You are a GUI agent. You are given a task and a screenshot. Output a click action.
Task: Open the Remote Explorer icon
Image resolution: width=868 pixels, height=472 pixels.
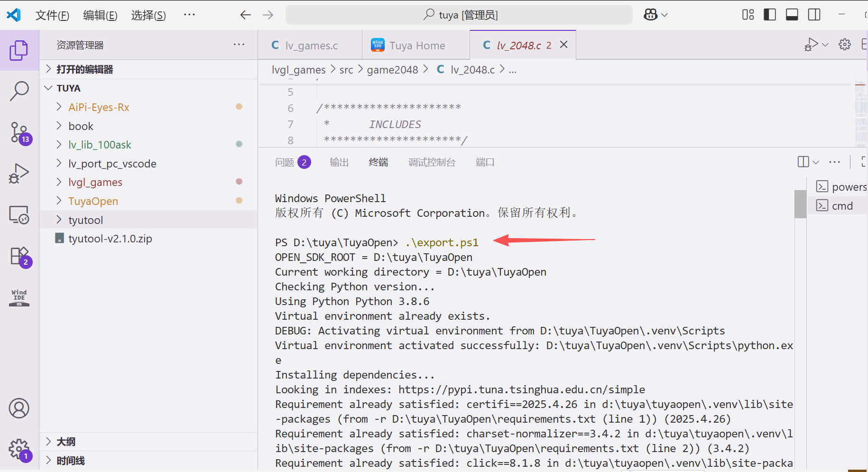click(19, 215)
